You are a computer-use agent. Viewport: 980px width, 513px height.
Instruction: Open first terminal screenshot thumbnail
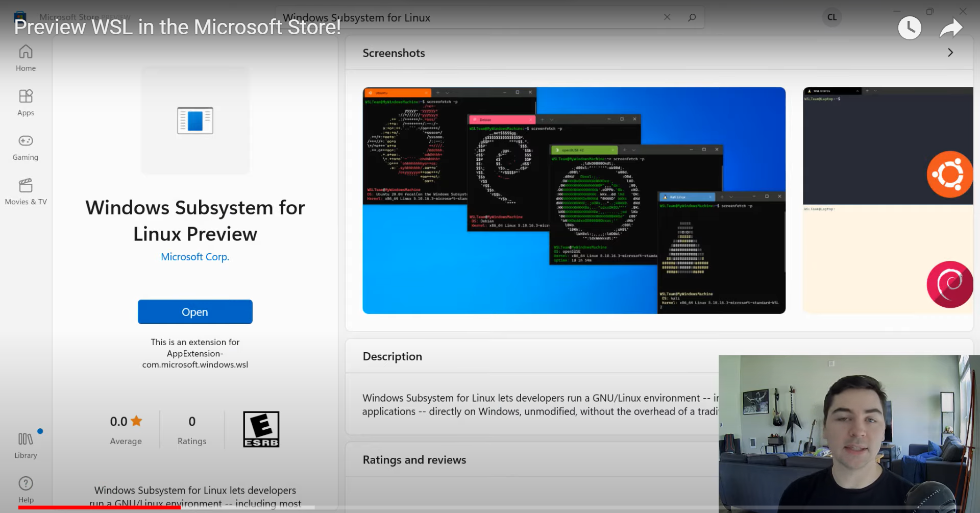pyautogui.click(x=574, y=200)
